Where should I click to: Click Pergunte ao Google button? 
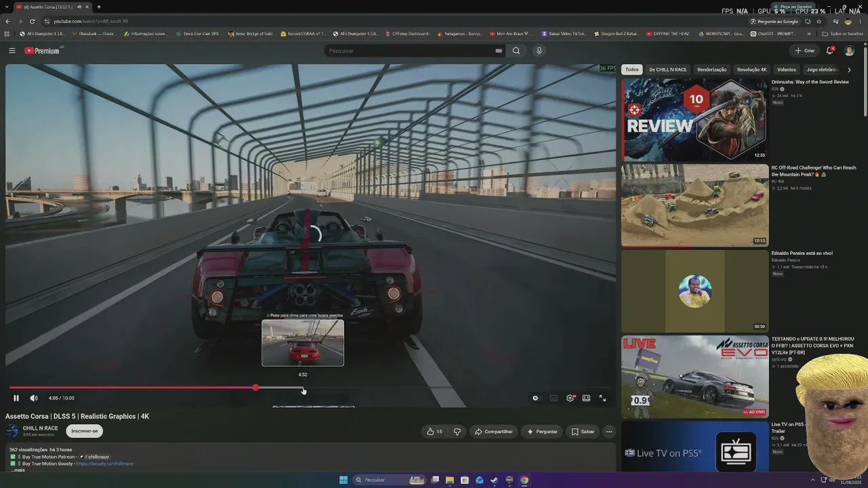point(775,21)
